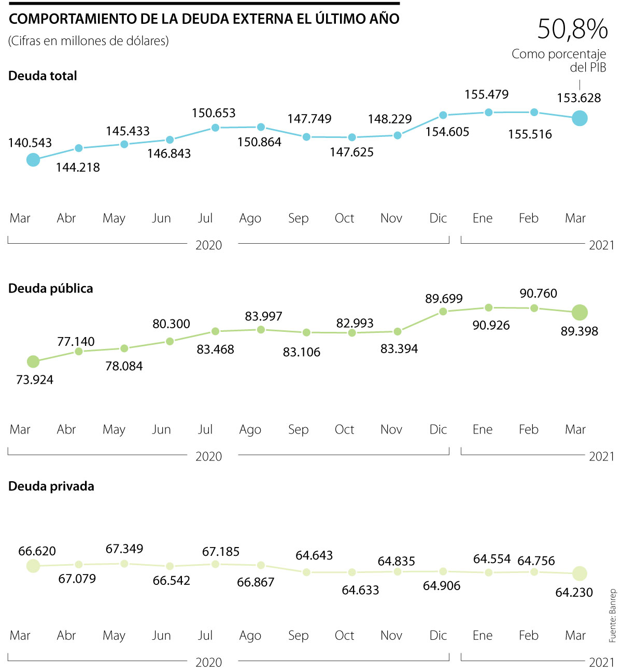622x672 pixels.
Task: Click the 155.516 value label in total debt
Action: [530, 134]
